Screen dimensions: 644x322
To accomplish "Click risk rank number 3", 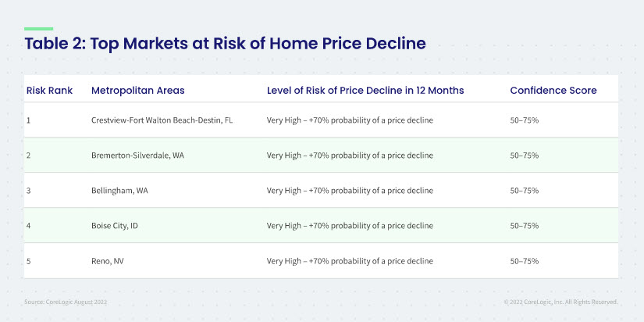I will (x=28, y=191).
